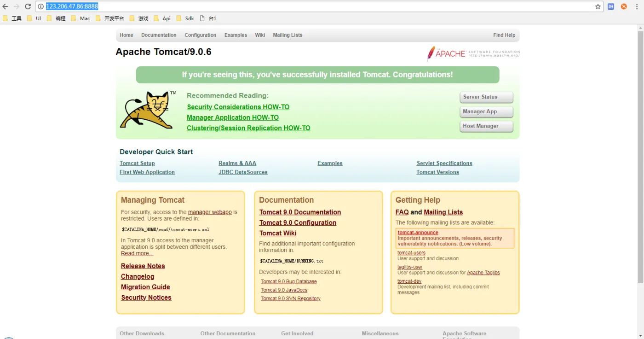
Task: Click the browser forward arrow
Action: [x=17, y=6]
